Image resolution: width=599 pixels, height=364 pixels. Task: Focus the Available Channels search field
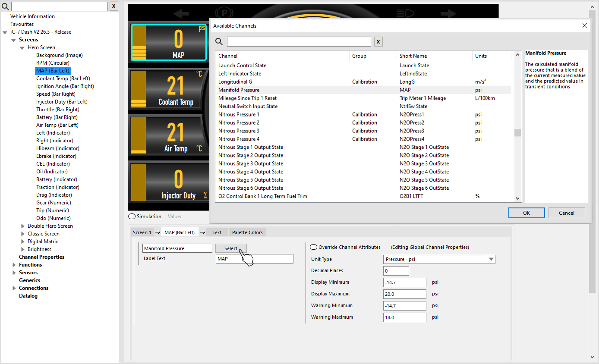(x=299, y=42)
